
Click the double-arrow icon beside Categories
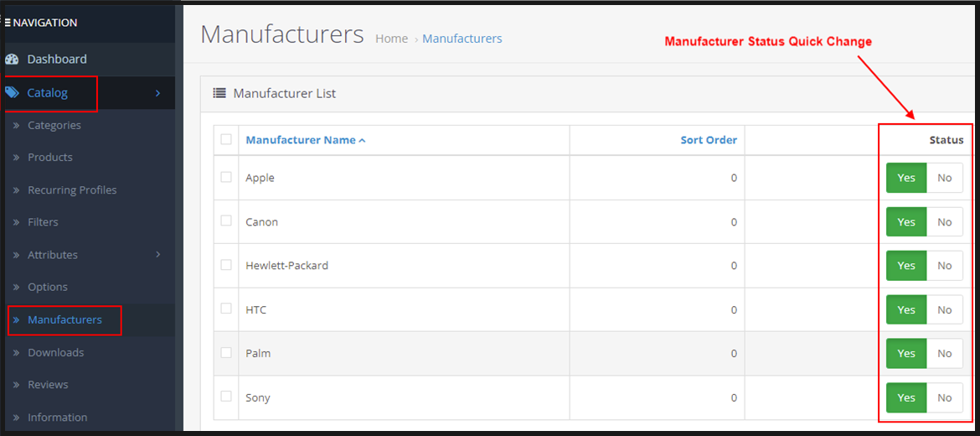pyautogui.click(x=16, y=126)
